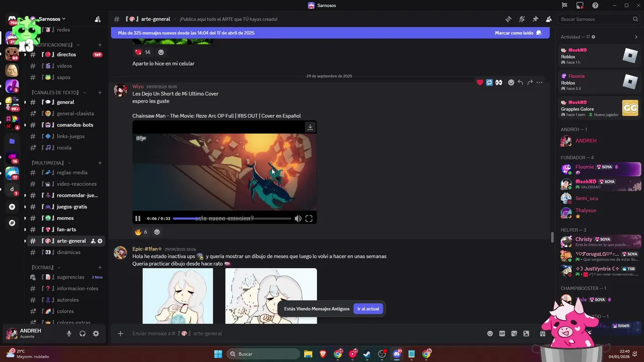Open the Threads icon in channel header

pyautogui.click(x=509, y=19)
